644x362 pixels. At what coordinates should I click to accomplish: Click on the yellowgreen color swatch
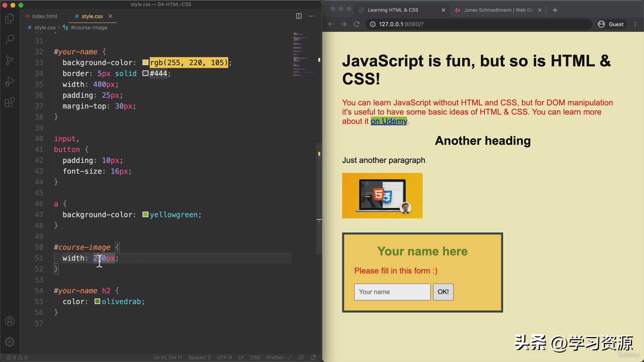tap(145, 215)
